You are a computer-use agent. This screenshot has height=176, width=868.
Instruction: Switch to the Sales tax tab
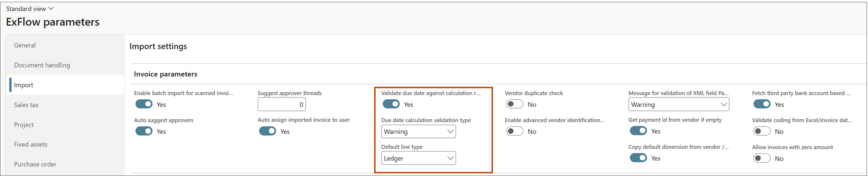point(26,105)
